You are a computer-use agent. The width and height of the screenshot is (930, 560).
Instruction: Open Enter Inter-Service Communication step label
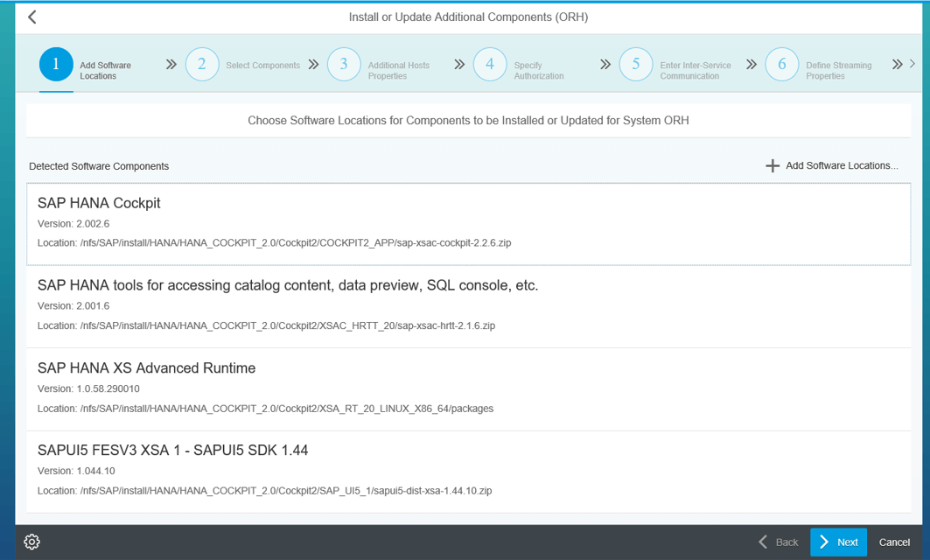[696, 71]
